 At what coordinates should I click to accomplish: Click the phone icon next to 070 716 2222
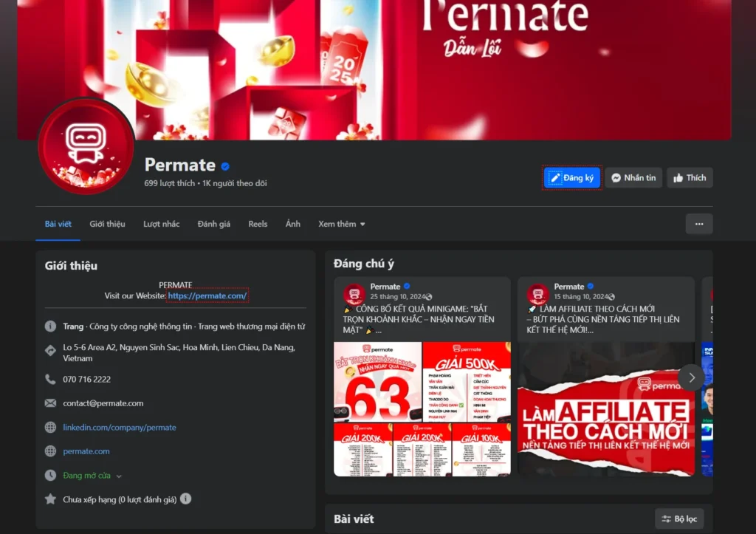point(51,379)
